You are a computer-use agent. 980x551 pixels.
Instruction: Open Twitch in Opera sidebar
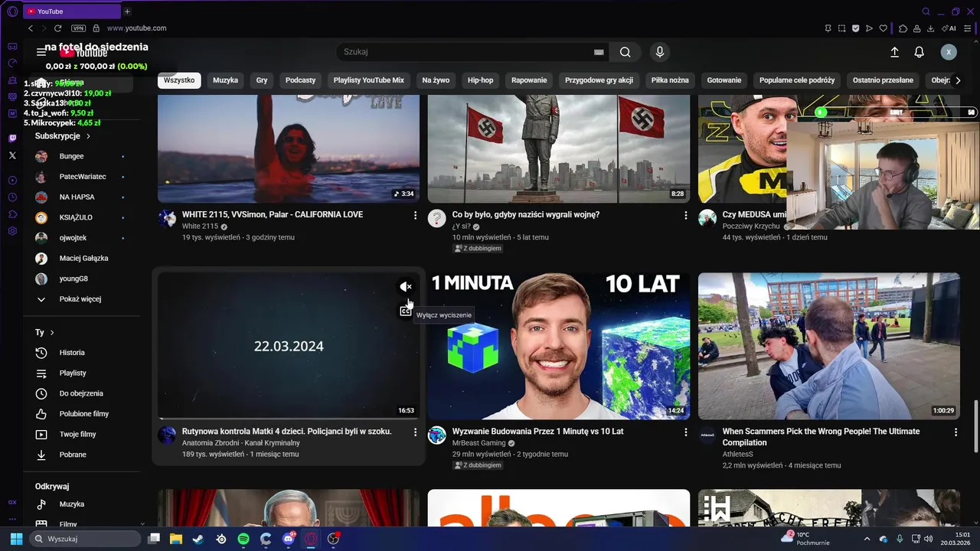[12, 139]
